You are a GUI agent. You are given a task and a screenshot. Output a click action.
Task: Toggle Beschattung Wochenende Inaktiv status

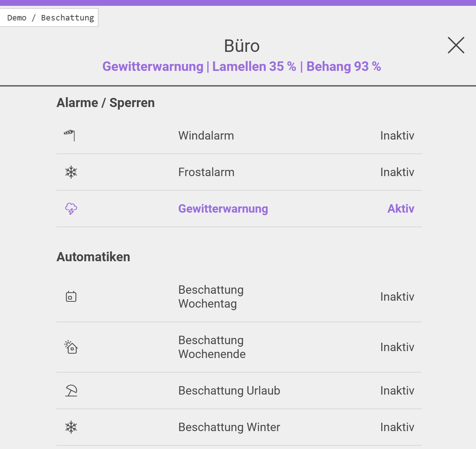tap(397, 347)
